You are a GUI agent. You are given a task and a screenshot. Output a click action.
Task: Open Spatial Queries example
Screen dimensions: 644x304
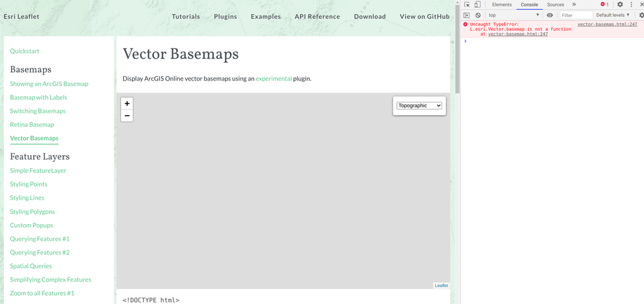click(31, 266)
